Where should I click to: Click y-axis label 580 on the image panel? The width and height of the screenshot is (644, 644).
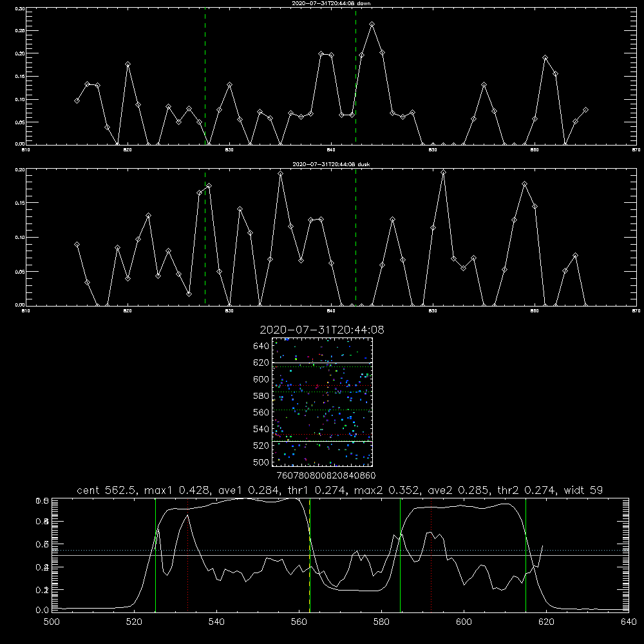[261, 396]
